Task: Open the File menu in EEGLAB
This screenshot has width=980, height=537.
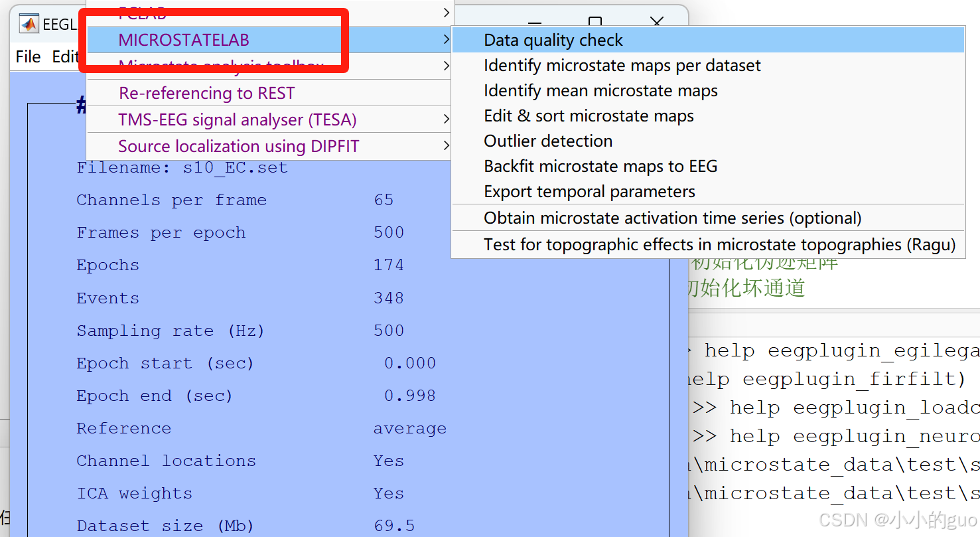Action: 28,56
